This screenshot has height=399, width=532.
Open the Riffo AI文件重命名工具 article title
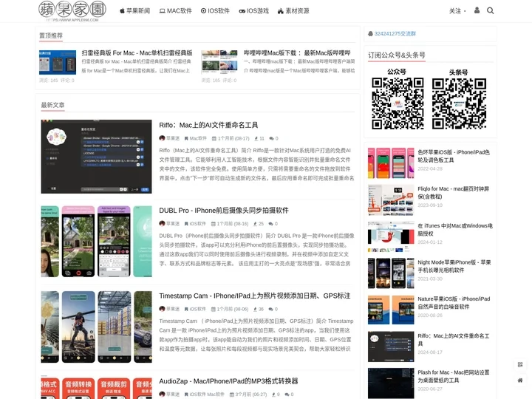pyautogui.click(x=208, y=125)
